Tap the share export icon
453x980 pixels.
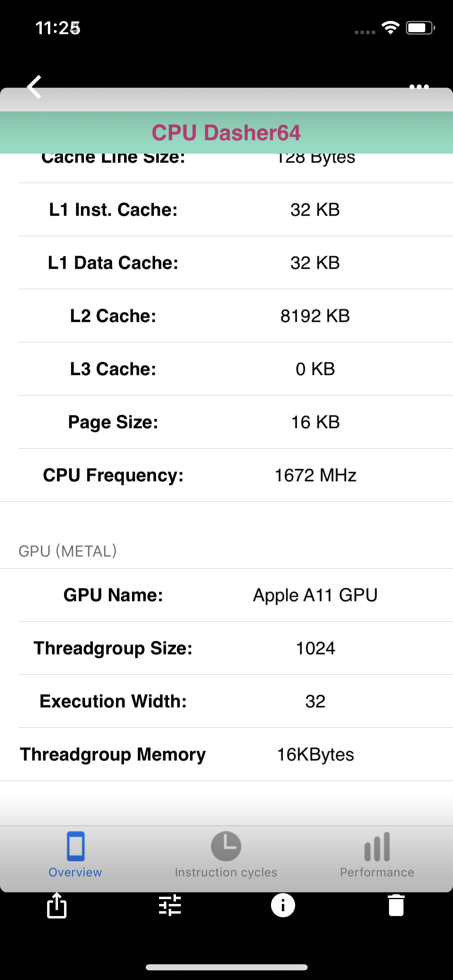pos(57,905)
